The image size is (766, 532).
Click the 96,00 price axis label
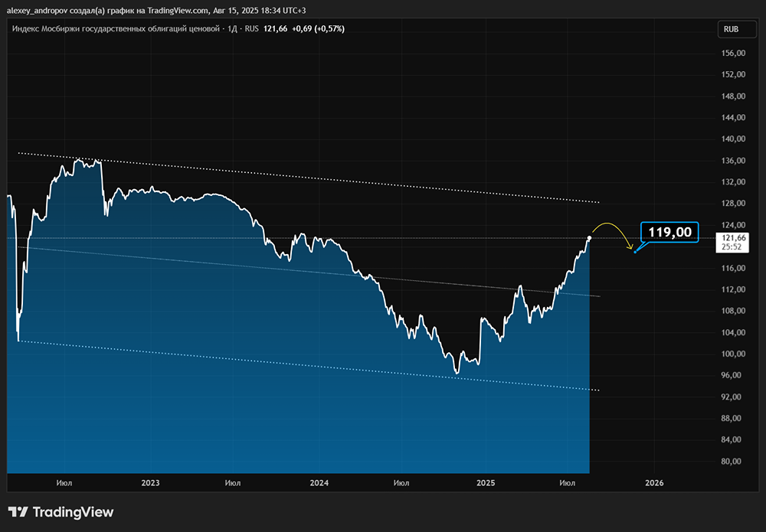pos(733,375)
